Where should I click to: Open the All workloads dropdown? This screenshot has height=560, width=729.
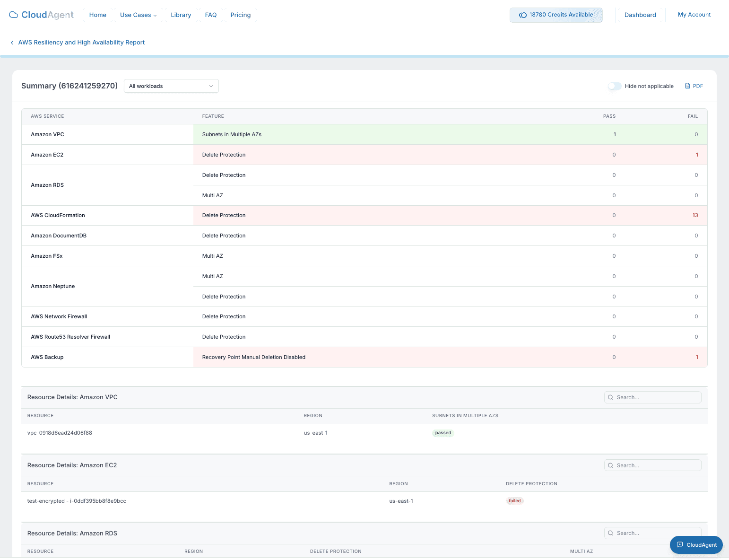[x=171, y=86]
